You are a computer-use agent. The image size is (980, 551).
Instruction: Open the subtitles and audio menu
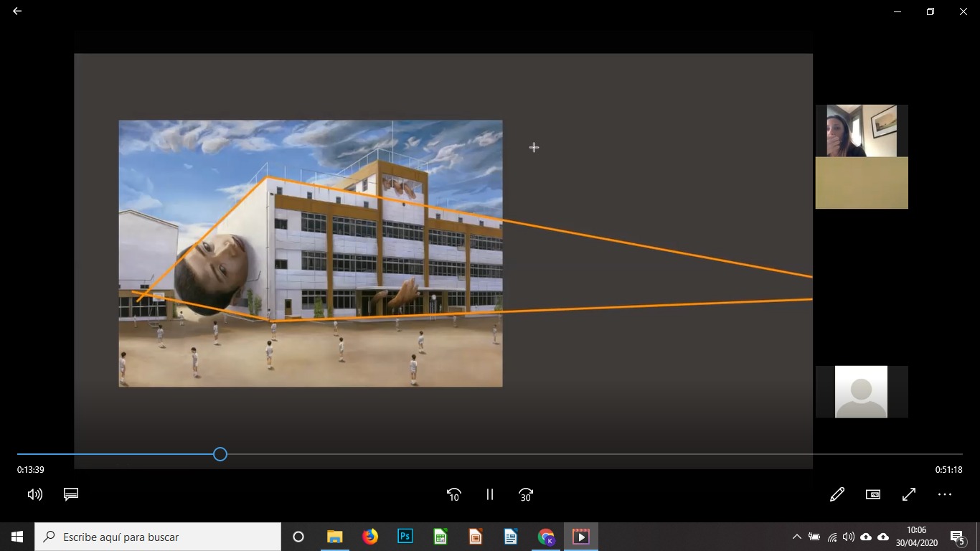[70, 494]
